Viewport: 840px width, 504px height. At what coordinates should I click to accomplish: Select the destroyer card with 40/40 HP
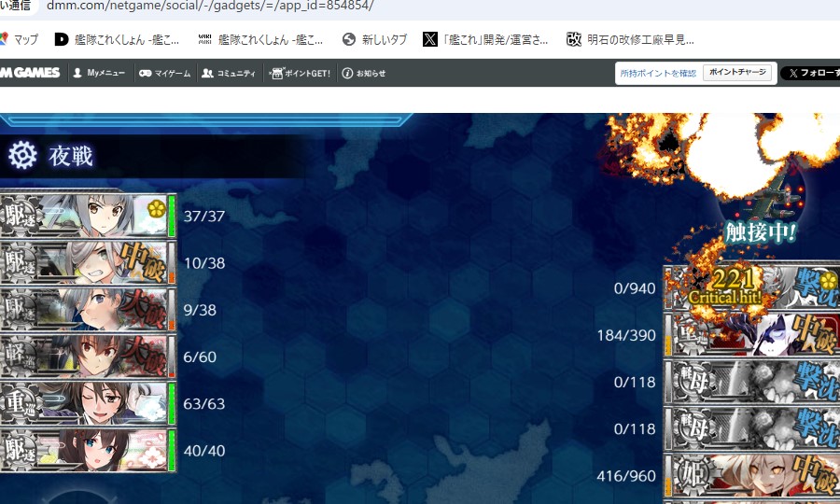(88, 450)
